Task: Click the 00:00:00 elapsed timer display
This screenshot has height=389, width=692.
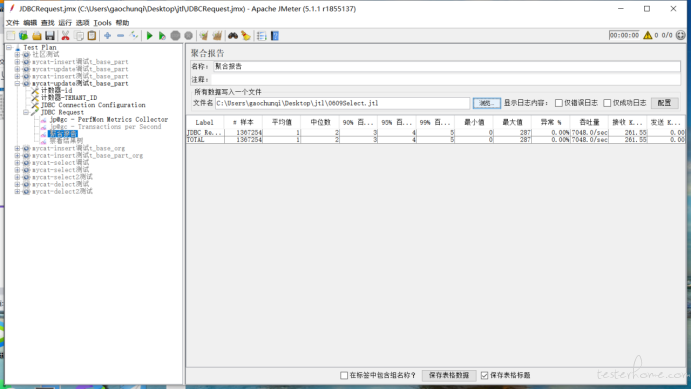Action: point(624,35)
